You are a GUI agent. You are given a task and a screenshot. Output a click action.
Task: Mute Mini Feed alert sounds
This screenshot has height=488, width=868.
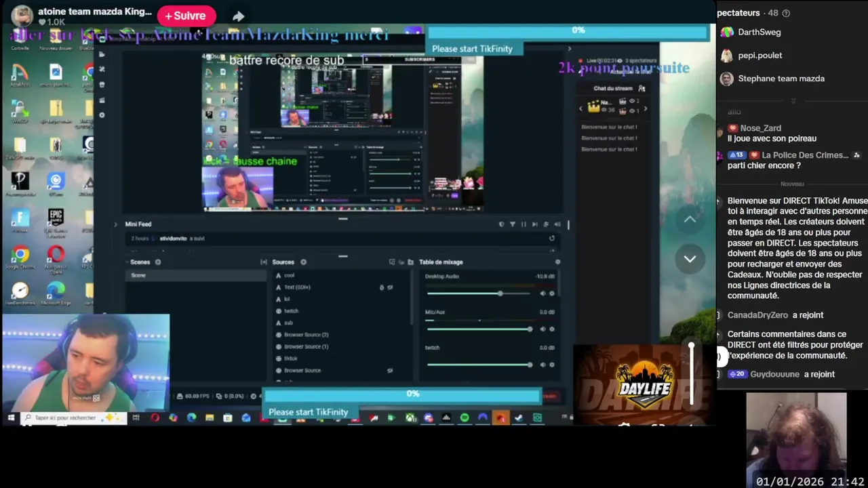pyautogui.click(x=557, y=224)
